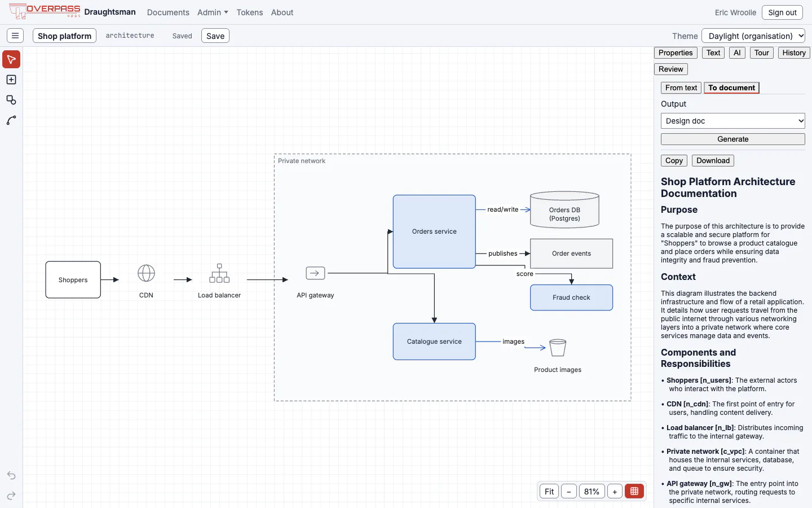Edit the Shop platform document title
Image resolution: width=812 pixels, height=508 pixels.
click(x=64, y=36)
